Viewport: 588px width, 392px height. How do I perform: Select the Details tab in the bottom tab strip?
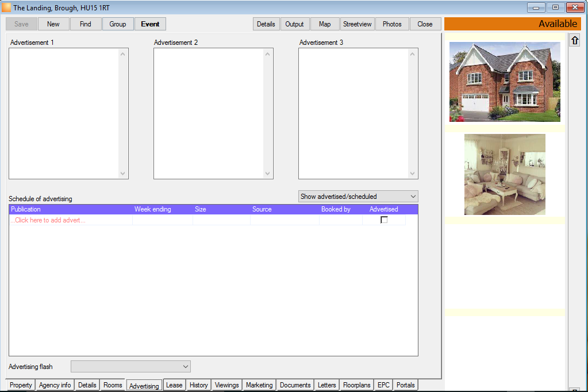[x=87, y=385]
